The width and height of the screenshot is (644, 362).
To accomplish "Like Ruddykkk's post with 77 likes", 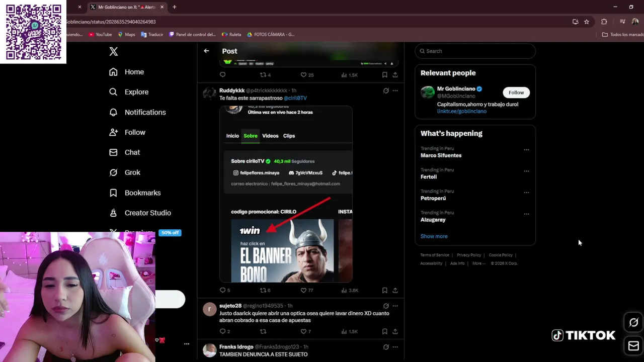I will pos(307,290).
